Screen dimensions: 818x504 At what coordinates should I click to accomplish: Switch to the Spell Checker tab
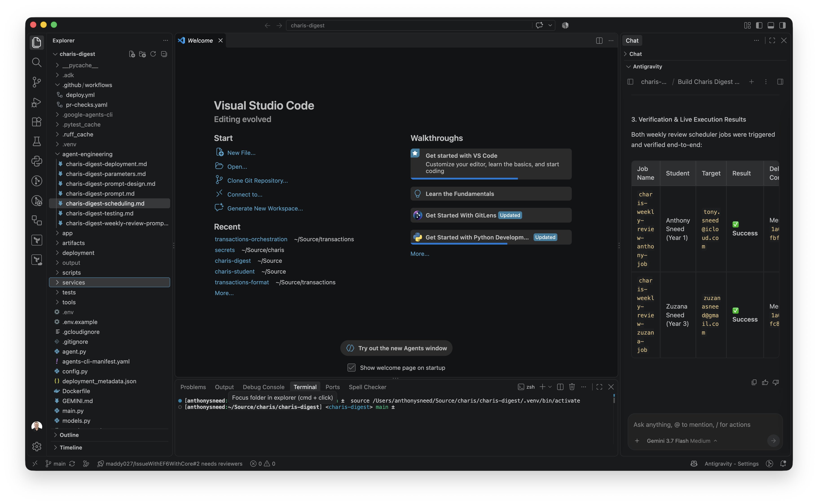pos(367,387)
